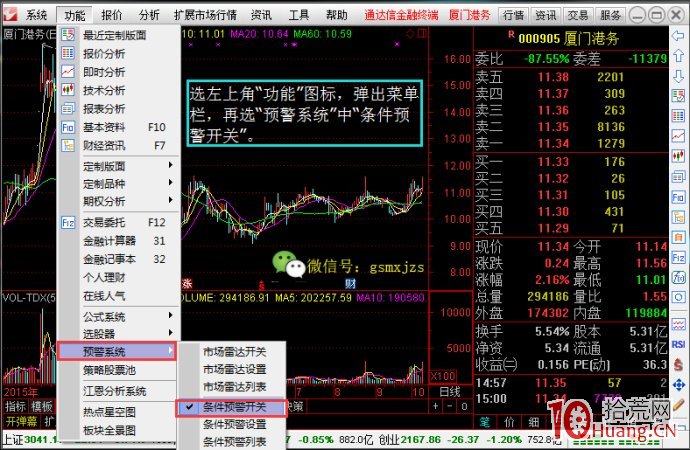Viewport: 690px width, 450px height.
Task: Click the quote grid icon in the right sidebar
Action: [x=678, y=116]
